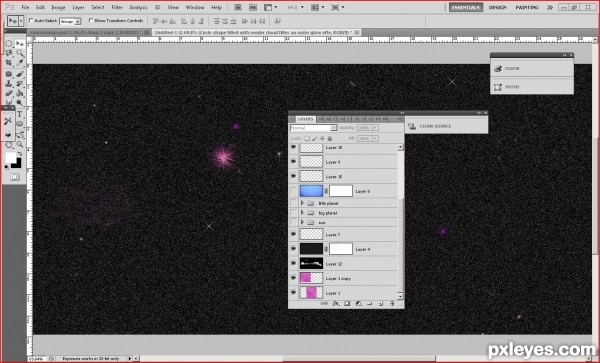Select the Clone Stamp tool
This screenshot has height=363, width=600.
point(9,83)
